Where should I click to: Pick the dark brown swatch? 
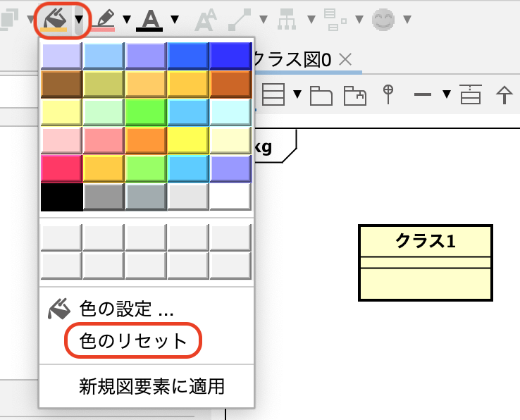pos(61,84)
